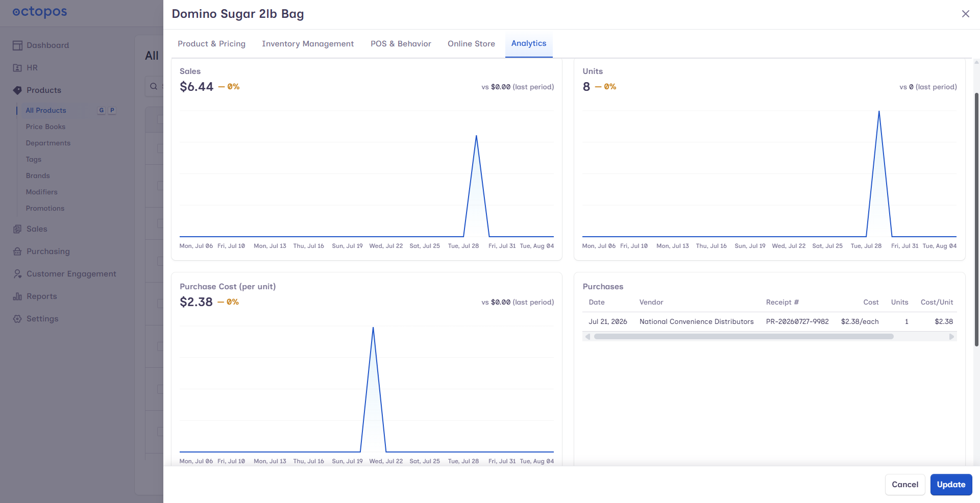Viewport: 980px width, 503px height.
Task: Click the Units chart peak
Action: click(879, 111)
